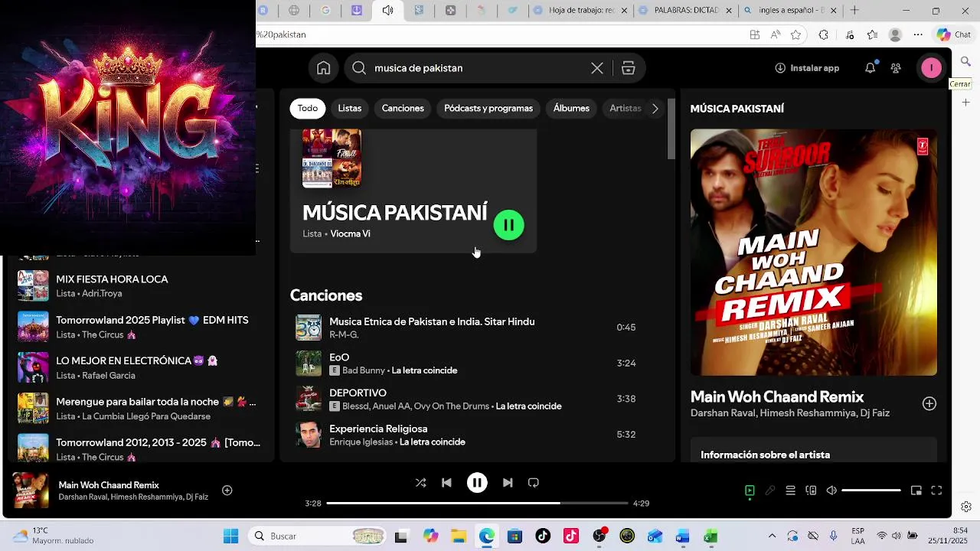Open the Edge settings and more menu
The image size is (980, 551).
(918, 34)
